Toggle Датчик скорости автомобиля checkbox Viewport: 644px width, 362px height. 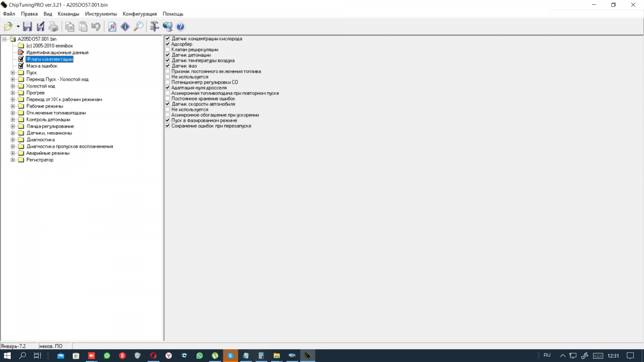[168, 104]
